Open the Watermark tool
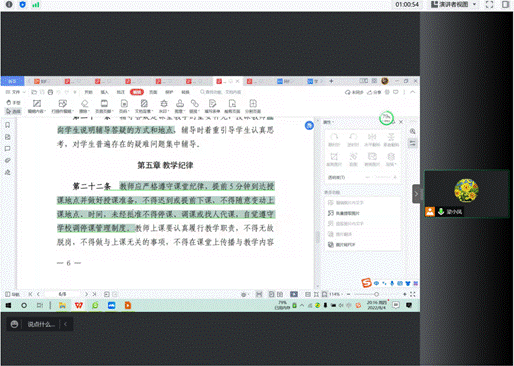Image resolution: width=514 pixels, height=366 pixels. point(164,106)
